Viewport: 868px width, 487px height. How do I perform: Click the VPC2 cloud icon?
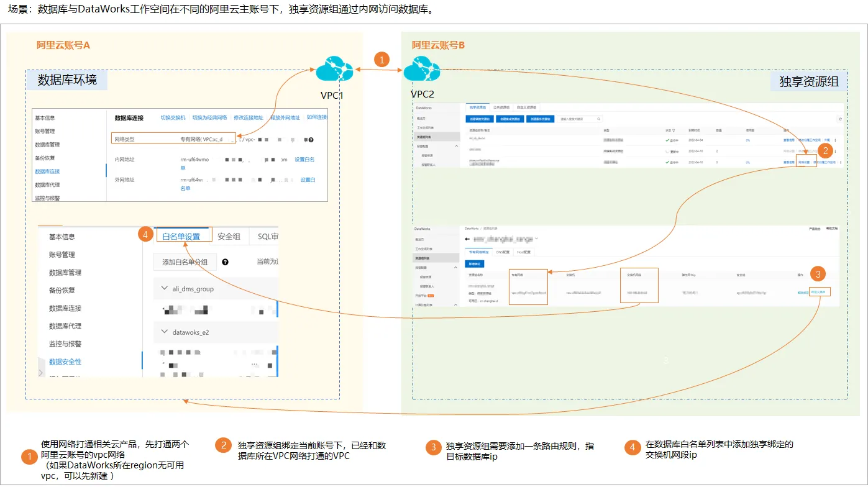point(422,68)
